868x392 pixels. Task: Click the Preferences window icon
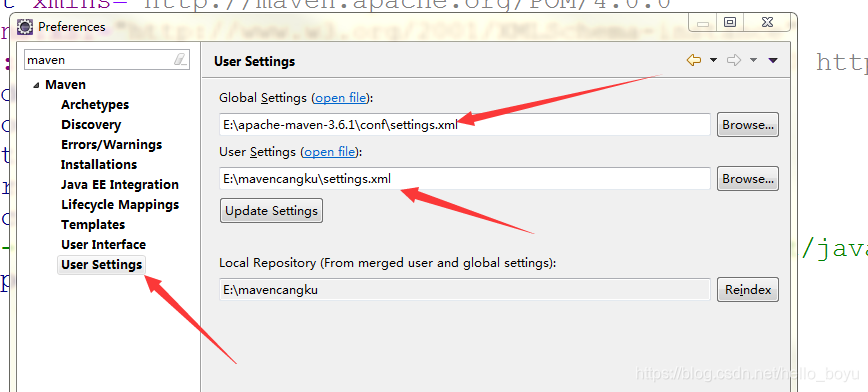click(25, 27)
